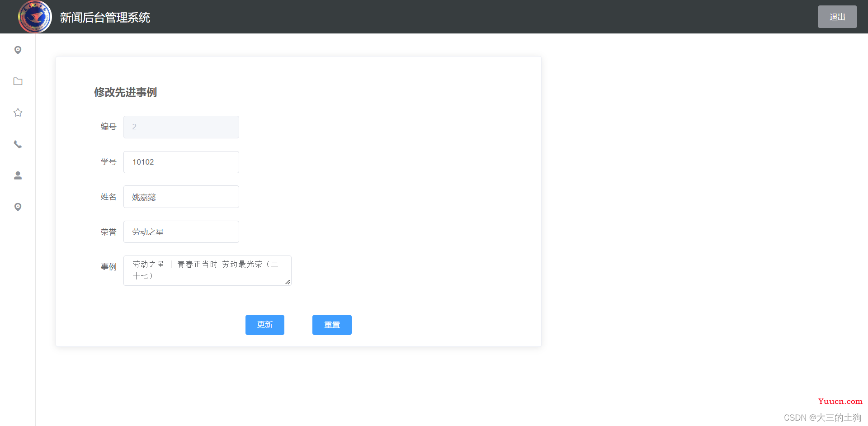The image size is (868, 426).
Task: Reset the form with the 重置 button
Action: click(332, 325)
